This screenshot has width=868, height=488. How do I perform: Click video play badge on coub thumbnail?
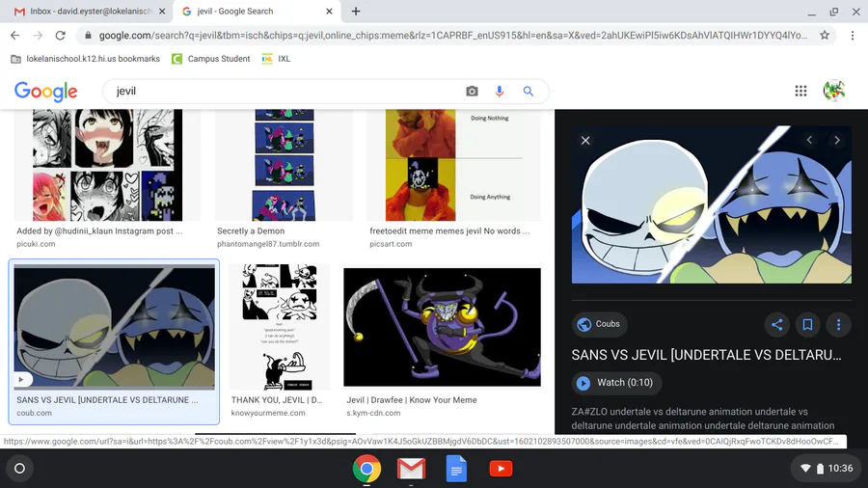[x=21, y=380]
